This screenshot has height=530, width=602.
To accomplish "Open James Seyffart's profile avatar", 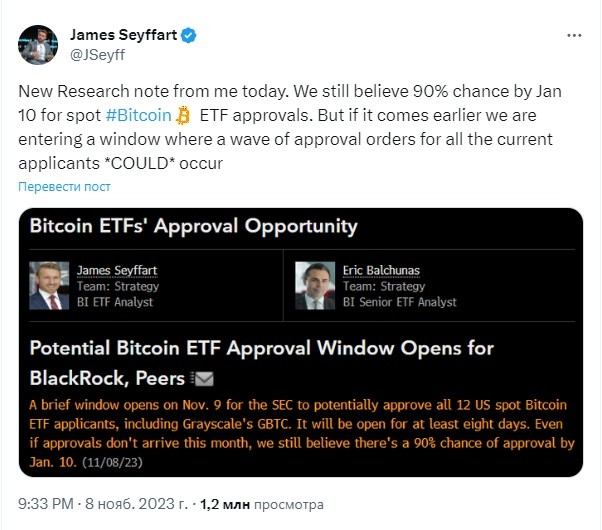I will tap(38, 45).
